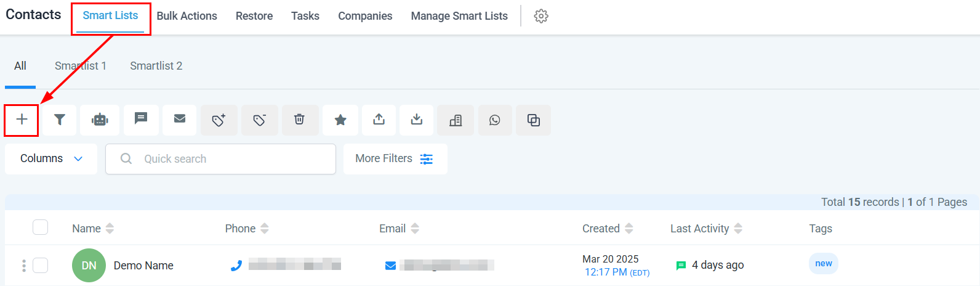Open the three-dot menu for Demo Name
Image resolution: width=980 pixels, height=286 pixels.
click(24, 266)
